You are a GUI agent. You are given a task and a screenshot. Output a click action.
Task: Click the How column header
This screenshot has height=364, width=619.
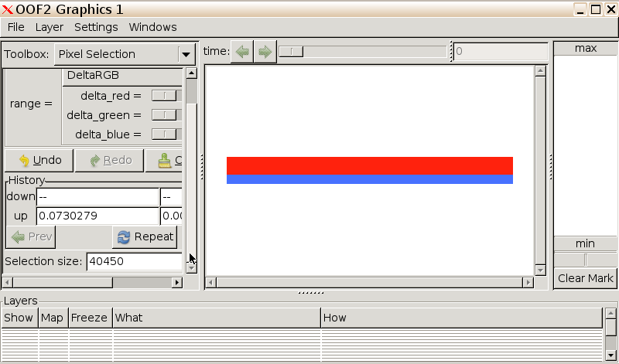[462, 318]
